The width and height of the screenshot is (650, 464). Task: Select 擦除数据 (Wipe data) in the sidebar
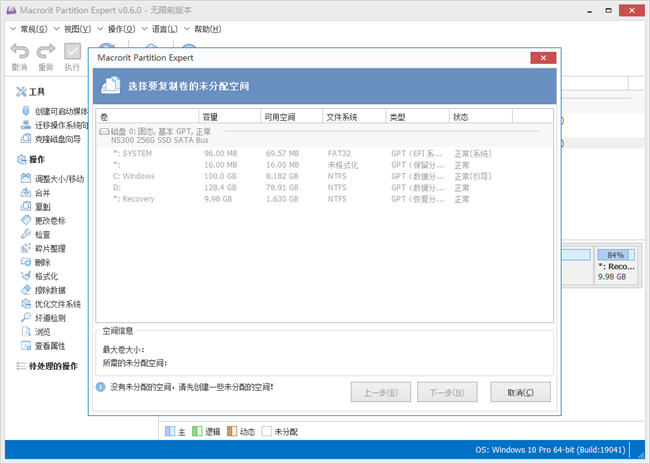pyautogui.click(x=49, y=290)
